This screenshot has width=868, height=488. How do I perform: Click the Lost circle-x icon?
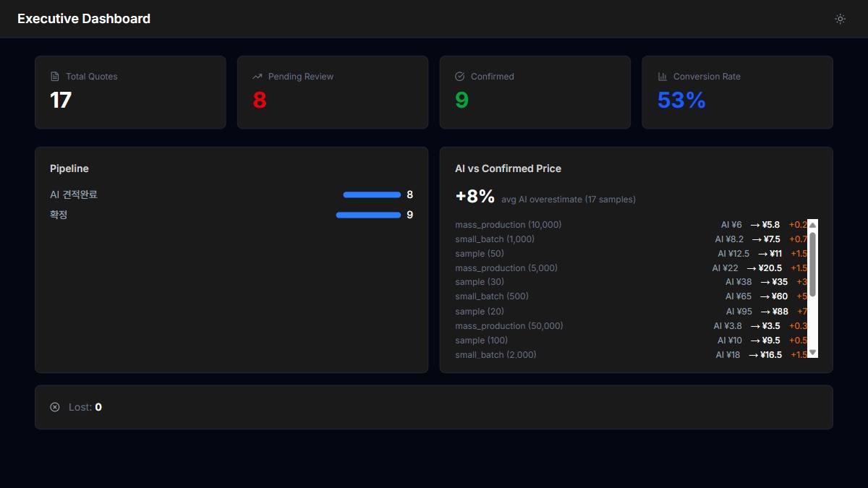55,407
